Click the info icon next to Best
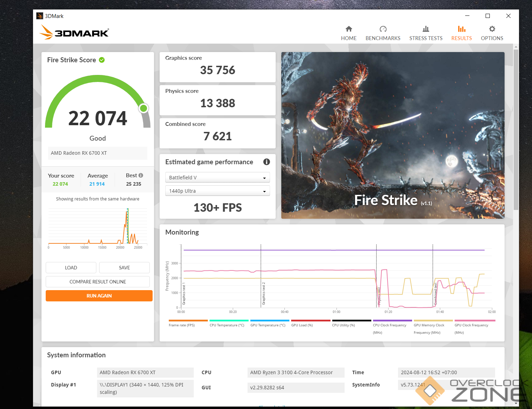 141,175
